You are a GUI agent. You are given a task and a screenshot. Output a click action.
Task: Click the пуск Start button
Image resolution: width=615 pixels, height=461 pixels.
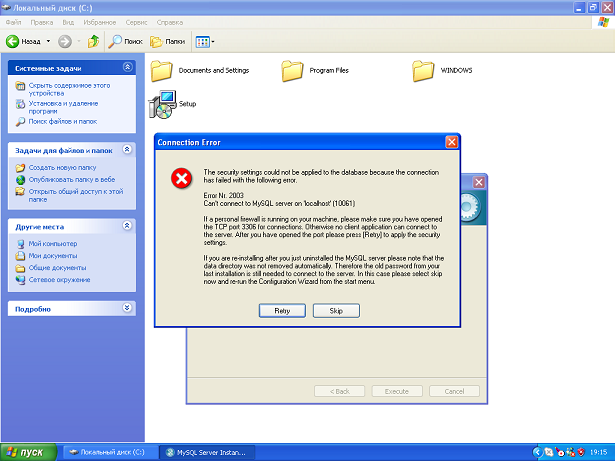click(x=28, y=452)
